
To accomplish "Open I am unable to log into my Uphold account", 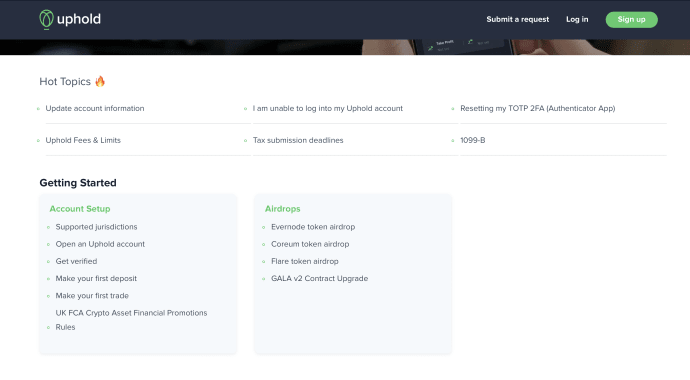I will 327,108.
